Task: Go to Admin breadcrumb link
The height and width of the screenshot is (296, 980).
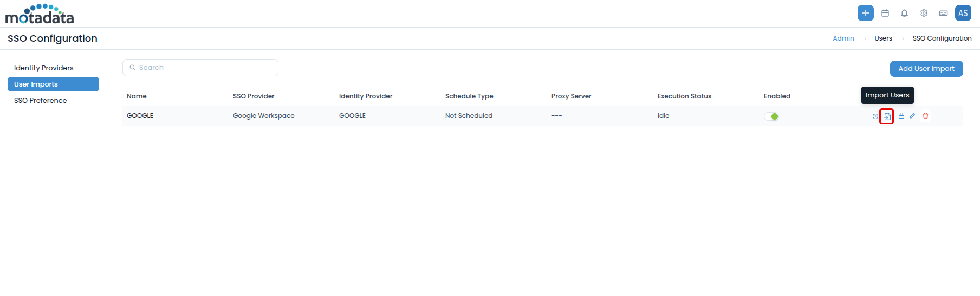Action: (x=843, y=38)
